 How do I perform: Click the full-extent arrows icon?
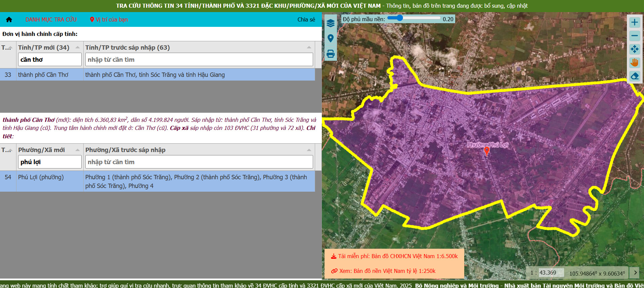point(634,49)
